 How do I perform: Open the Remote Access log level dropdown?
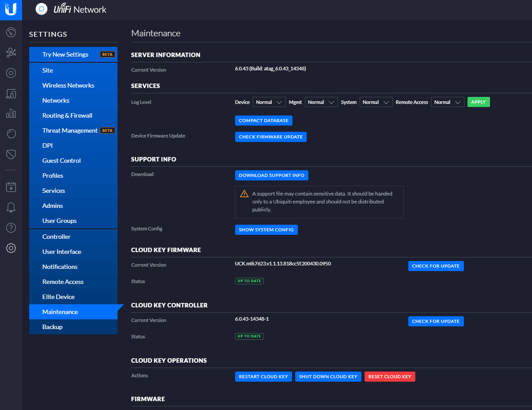point(448,102)
